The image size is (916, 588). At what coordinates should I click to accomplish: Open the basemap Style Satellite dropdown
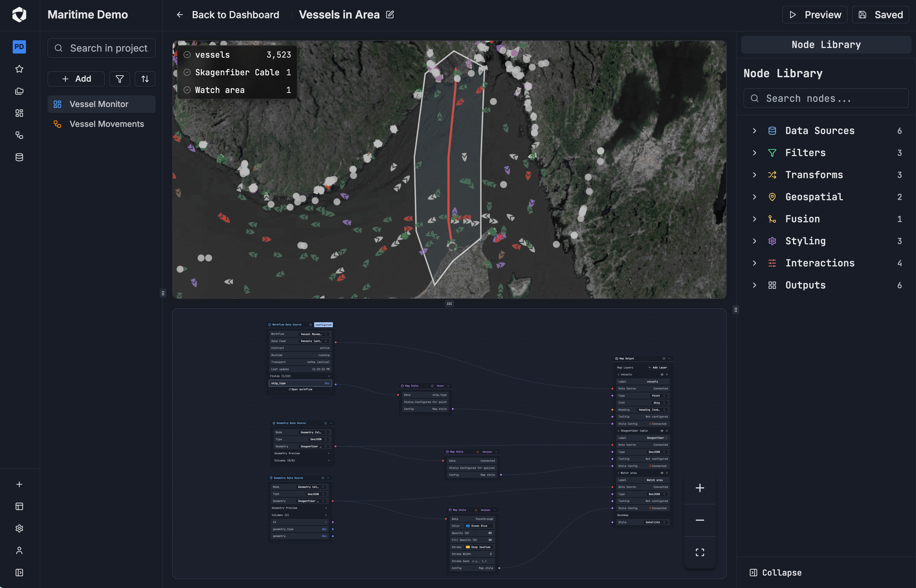[655, 522]
